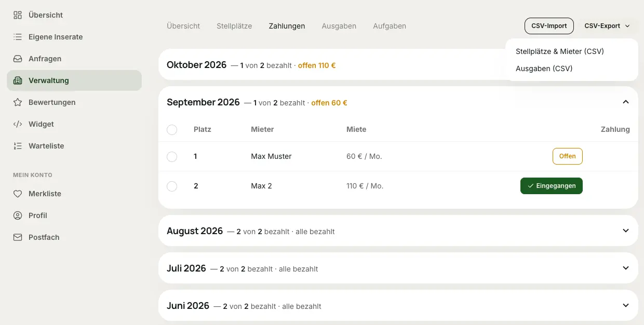Click the Zahlung column header
This screenshot has height=325, width=644.
(x=615, y=129)
